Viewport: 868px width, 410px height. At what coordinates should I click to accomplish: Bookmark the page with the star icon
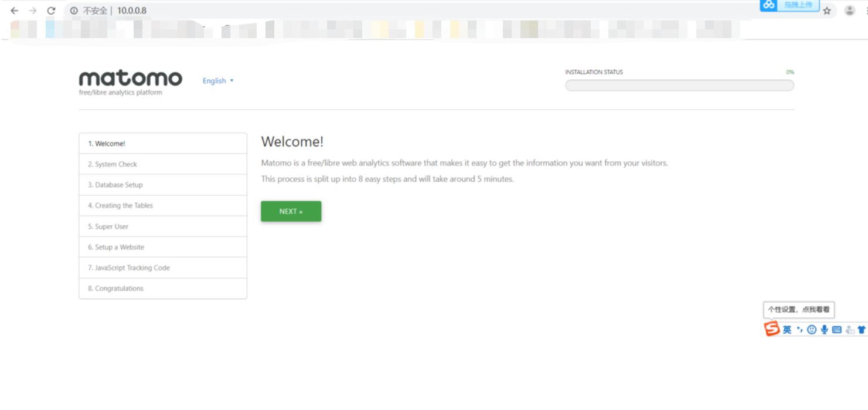click(x=827, y=11)
